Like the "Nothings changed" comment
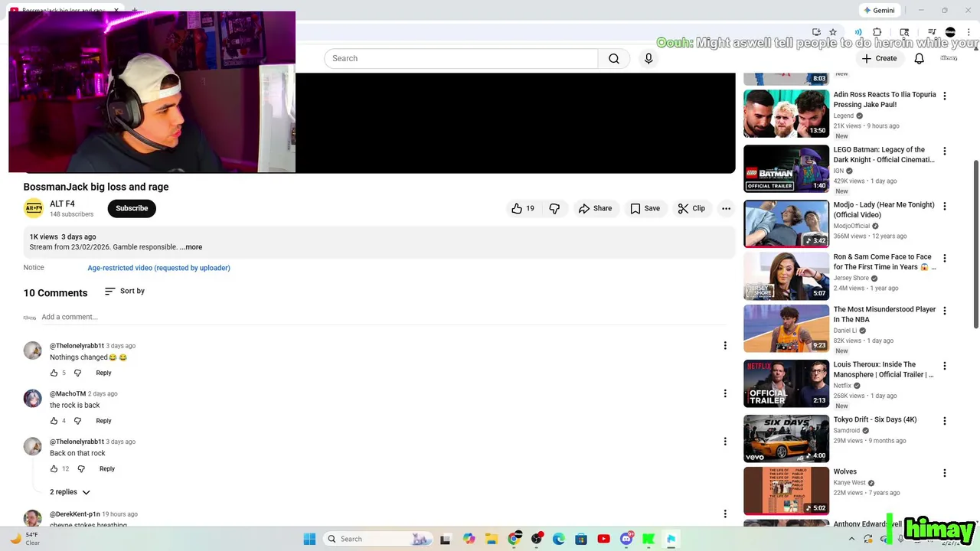This screenshot has height=551, width=980. pyautogui.click(x=54, y=373)
